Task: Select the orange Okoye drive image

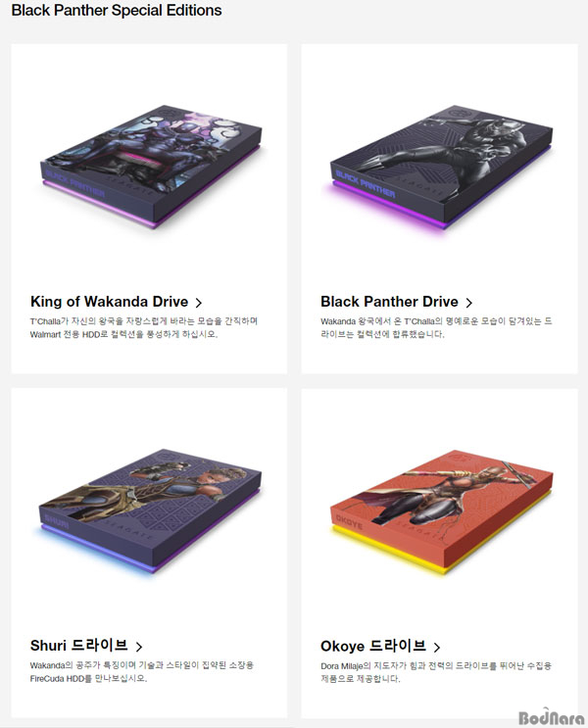Action: click(441, 510)
